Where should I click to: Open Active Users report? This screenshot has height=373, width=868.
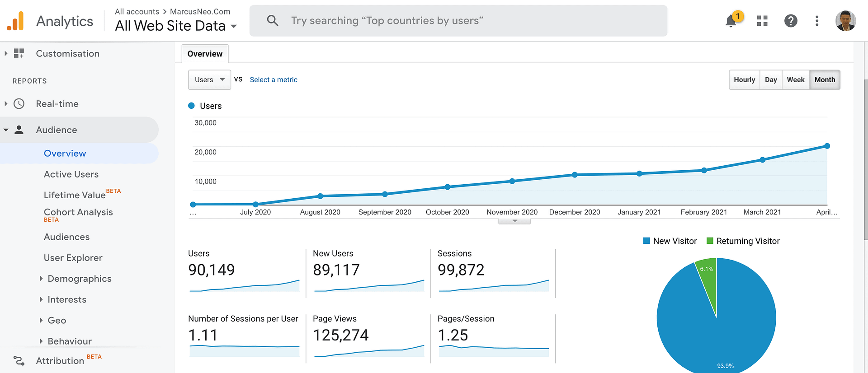[x=71, y=174]
